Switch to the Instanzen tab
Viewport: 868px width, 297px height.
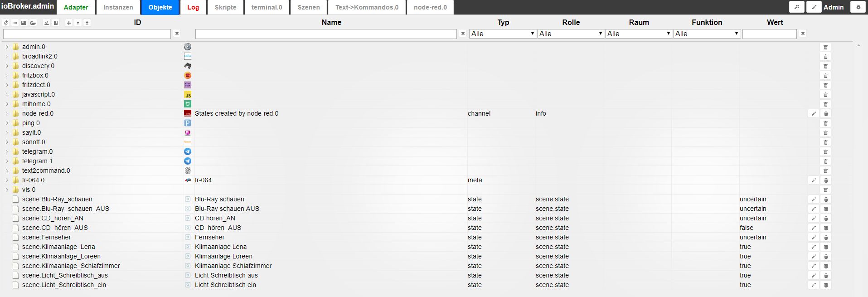[x=118, y=7]
